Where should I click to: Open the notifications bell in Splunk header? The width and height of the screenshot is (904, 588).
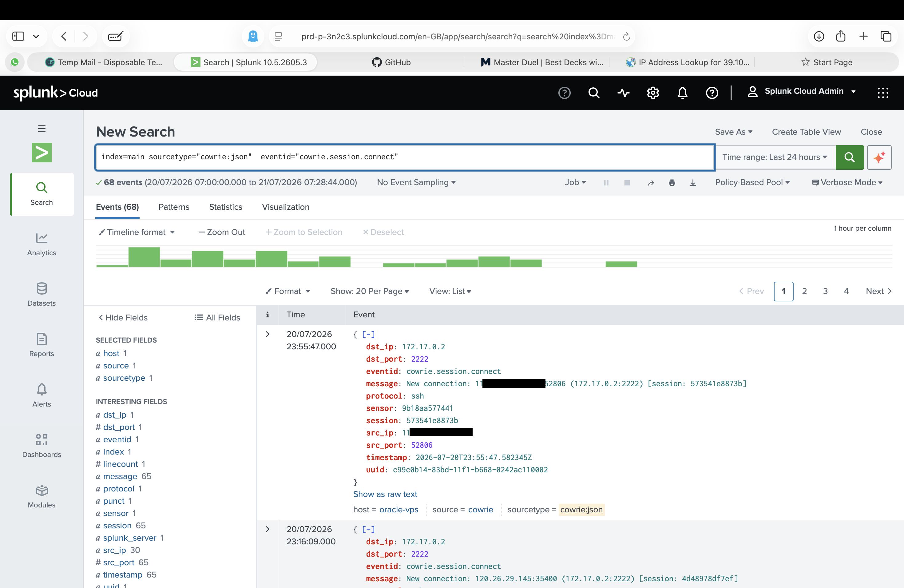[683, 93]
